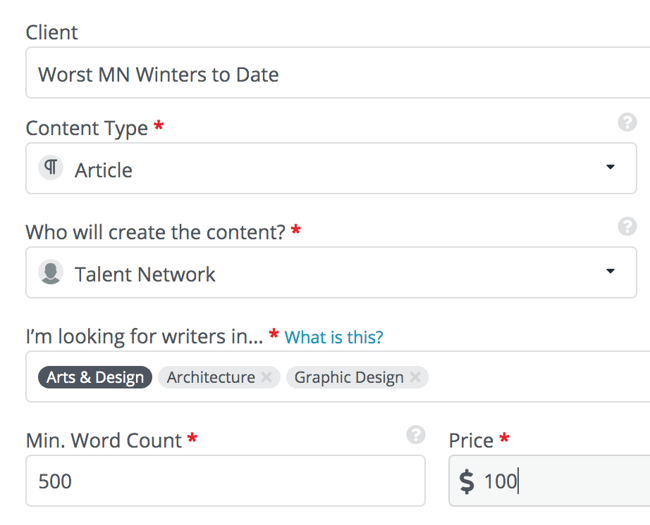Click into the Min. Word Count field
This screenshot has width=650, height=525.
pyautogui.click(x=226, y=481)
